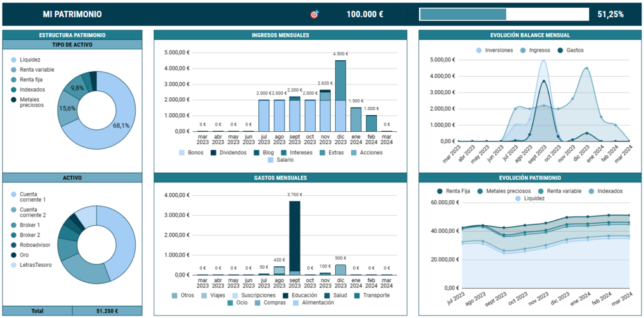
Task: Click the jul 2023 income bar
Action: (263, 116)
